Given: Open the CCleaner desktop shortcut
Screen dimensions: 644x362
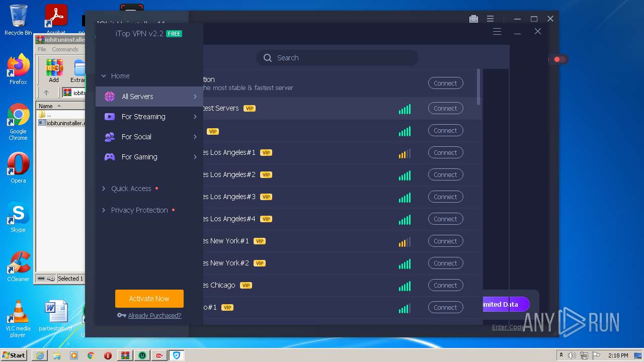Looking at the screenshot, I should tap(18, 266).
